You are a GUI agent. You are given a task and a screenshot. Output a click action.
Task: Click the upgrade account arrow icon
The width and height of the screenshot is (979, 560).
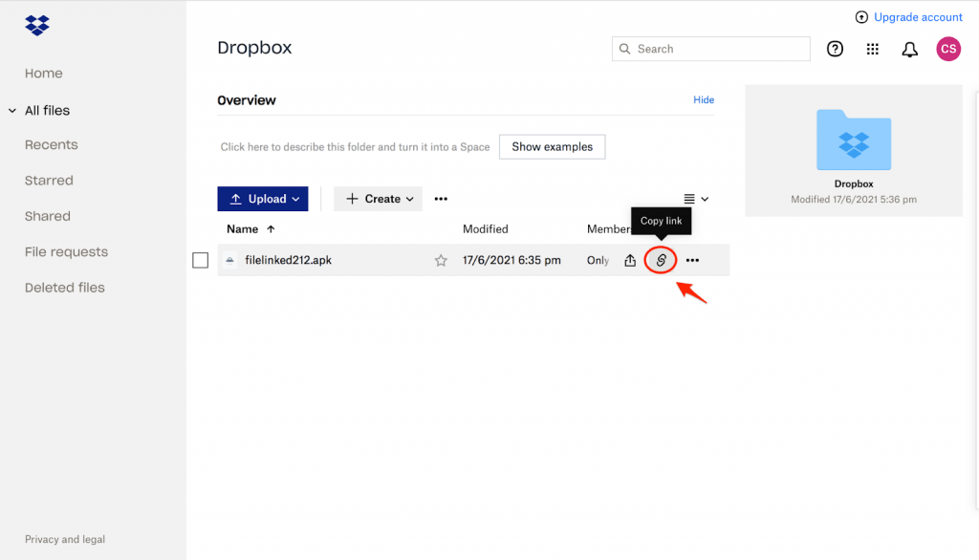[x=861, y=17]
